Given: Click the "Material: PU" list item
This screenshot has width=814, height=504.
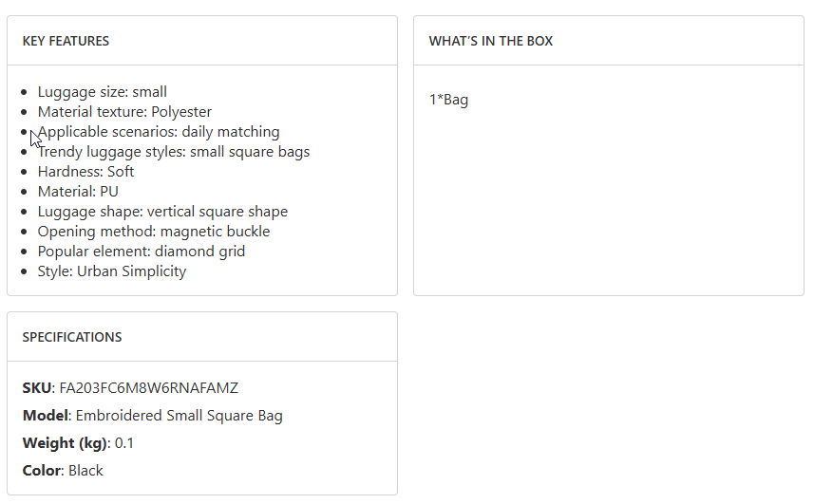Looking at the screenshot, I should coord(78,192).
